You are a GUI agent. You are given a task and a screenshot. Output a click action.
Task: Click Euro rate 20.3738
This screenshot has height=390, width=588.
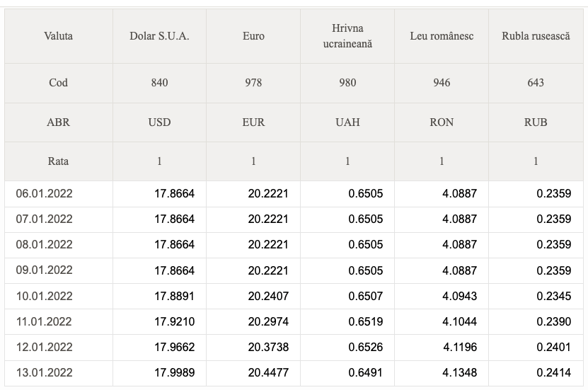pyautogui.click(x=268, y=348)
